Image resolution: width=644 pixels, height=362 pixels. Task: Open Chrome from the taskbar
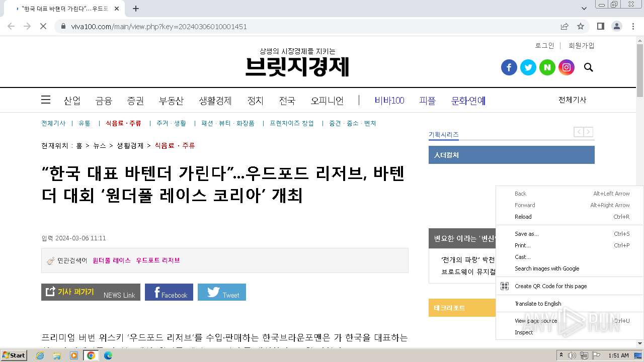[x=91, y=355]
